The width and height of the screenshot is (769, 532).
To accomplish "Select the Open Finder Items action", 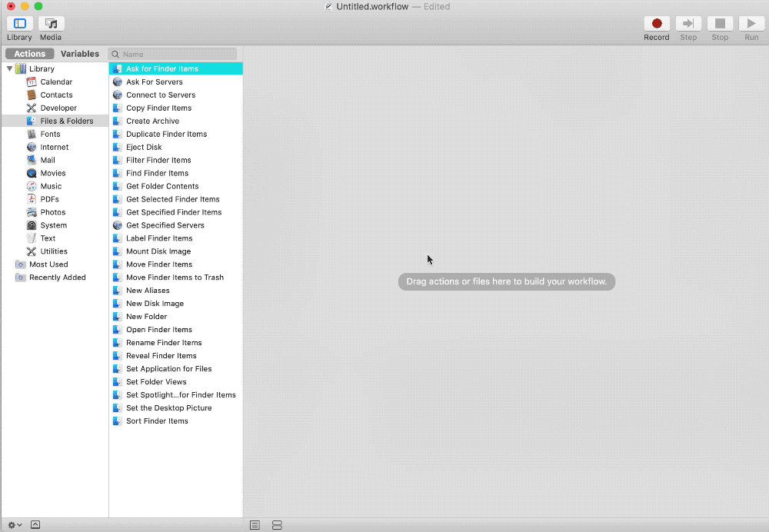I will (176, 330).
